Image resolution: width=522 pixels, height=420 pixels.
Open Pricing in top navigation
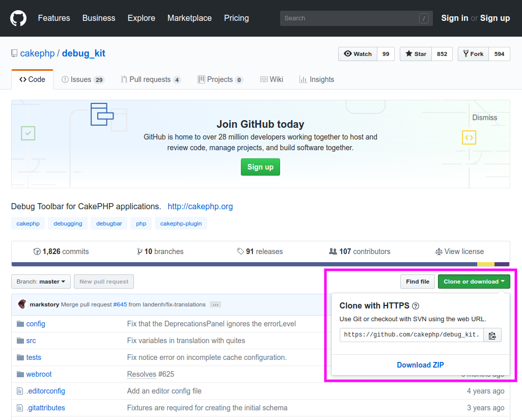coord(236,18)
